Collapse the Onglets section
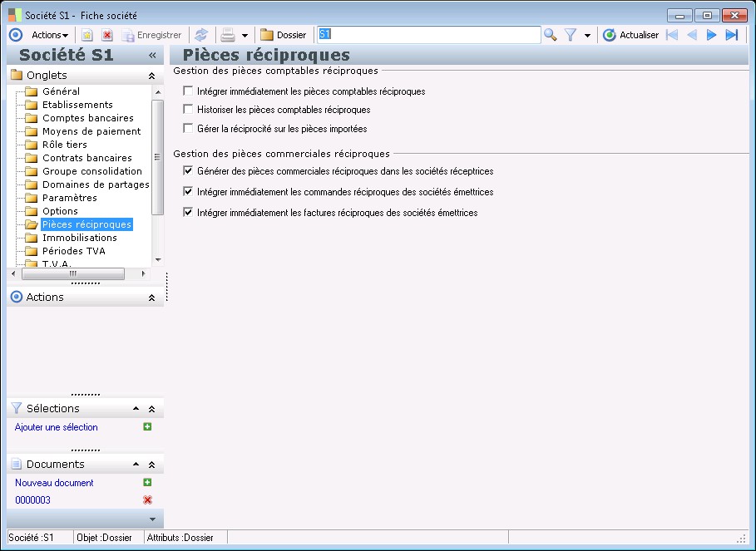Image resolution: width=756 pixels, height=551 pixels. pyautogui.click(x=151, y=76)
